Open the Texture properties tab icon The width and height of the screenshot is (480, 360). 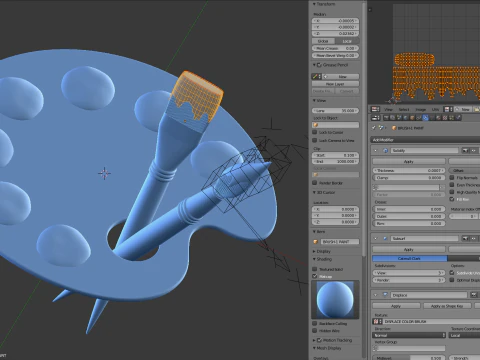tap(445, 118)
